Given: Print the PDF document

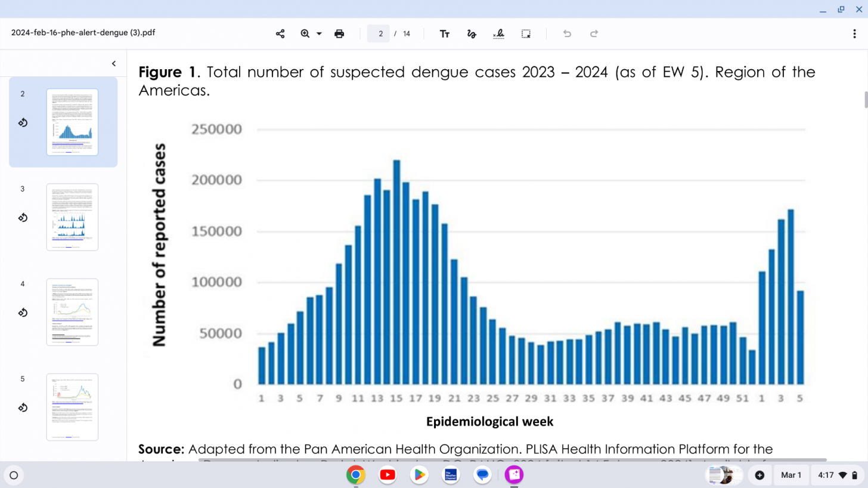Looking at the screenshot, I should click(339, 33).
